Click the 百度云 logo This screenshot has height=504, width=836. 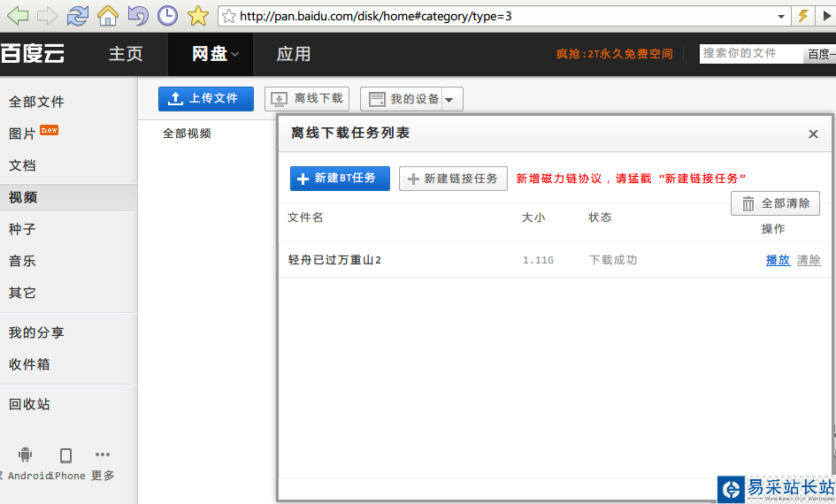33,54
